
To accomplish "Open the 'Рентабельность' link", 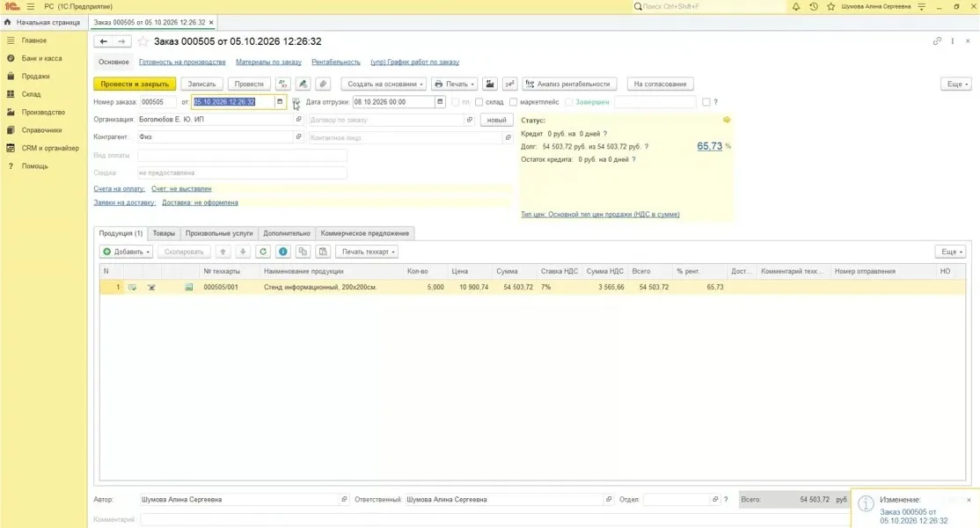I will 336,62.
